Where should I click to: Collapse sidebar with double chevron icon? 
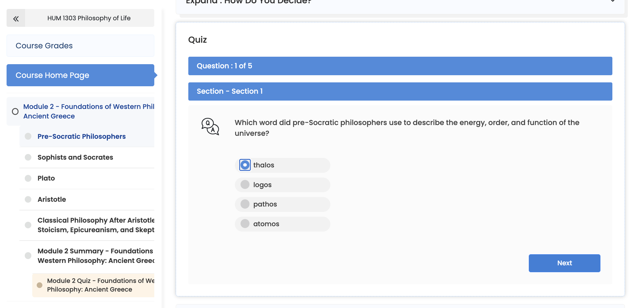16,19
